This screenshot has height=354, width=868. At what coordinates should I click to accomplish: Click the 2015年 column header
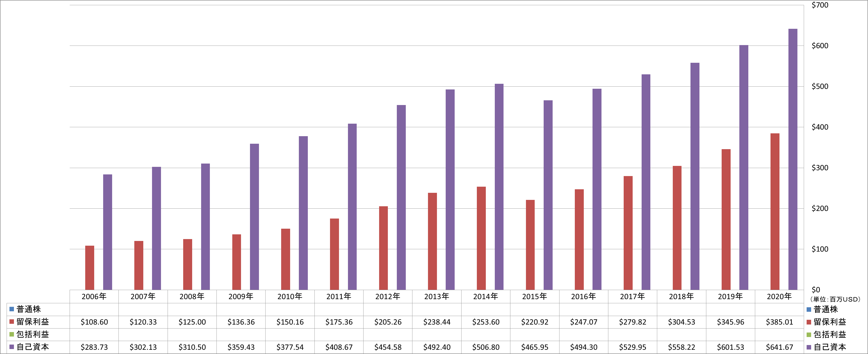coord(535,296)
